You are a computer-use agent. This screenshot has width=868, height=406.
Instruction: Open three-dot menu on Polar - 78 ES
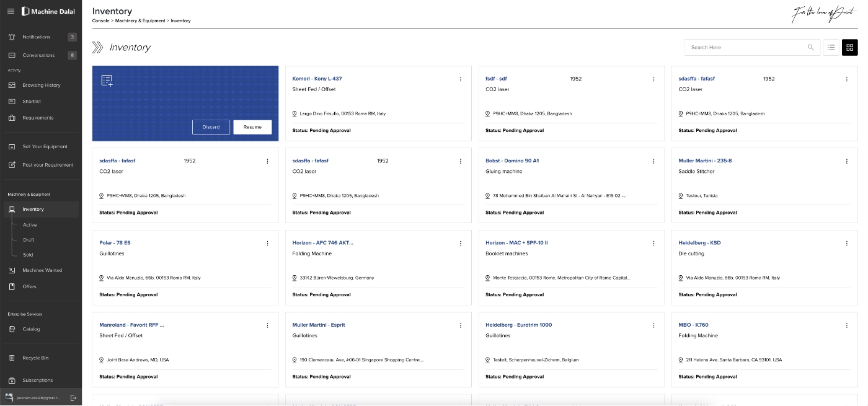pyautogui.click(x=267, y=243)
